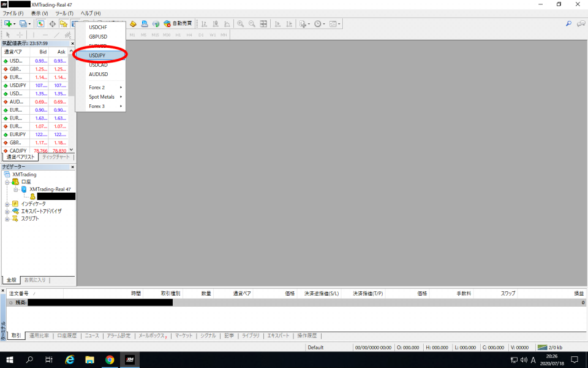The image size is (588, 368).
Task: Expand the Forex 2 submenu
Action: tap(100, 87)
